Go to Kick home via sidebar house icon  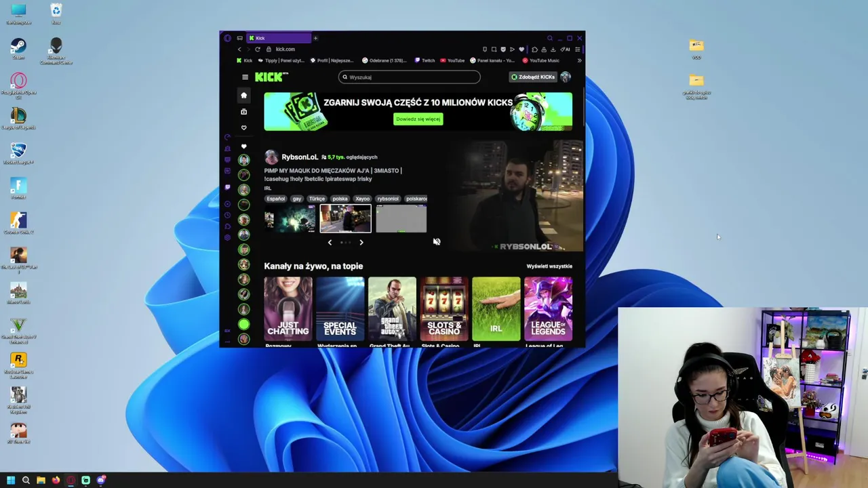point(244,95)
